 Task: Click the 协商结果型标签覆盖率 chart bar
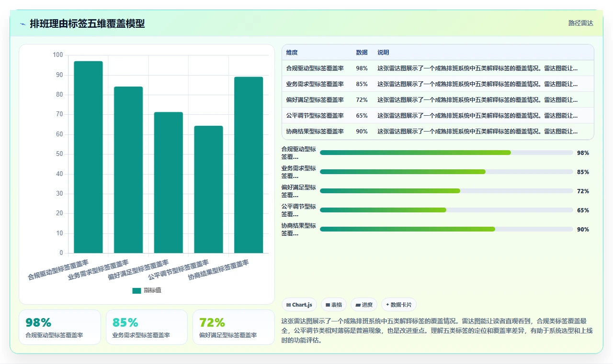(249, 165)
